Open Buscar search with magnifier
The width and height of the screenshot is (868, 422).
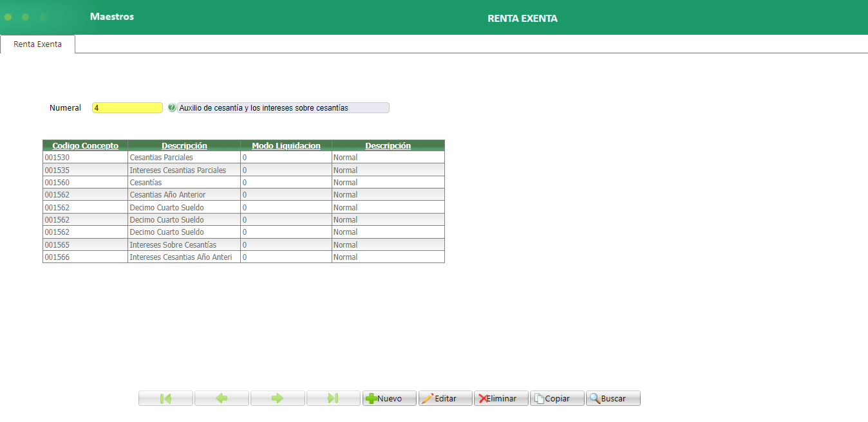613,398
